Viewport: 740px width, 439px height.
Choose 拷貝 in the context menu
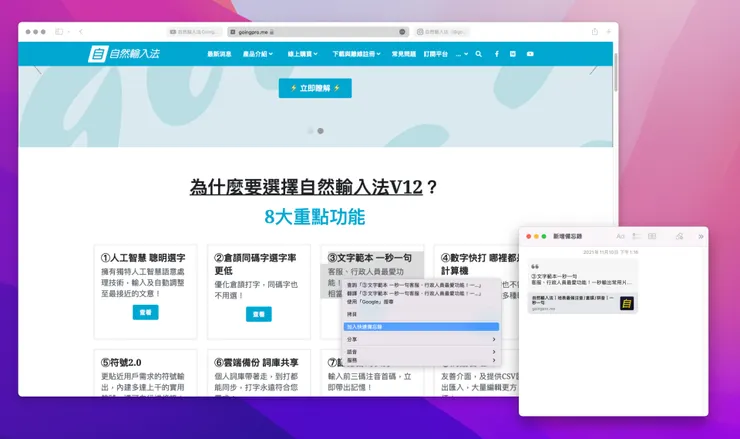click(421, 314)
